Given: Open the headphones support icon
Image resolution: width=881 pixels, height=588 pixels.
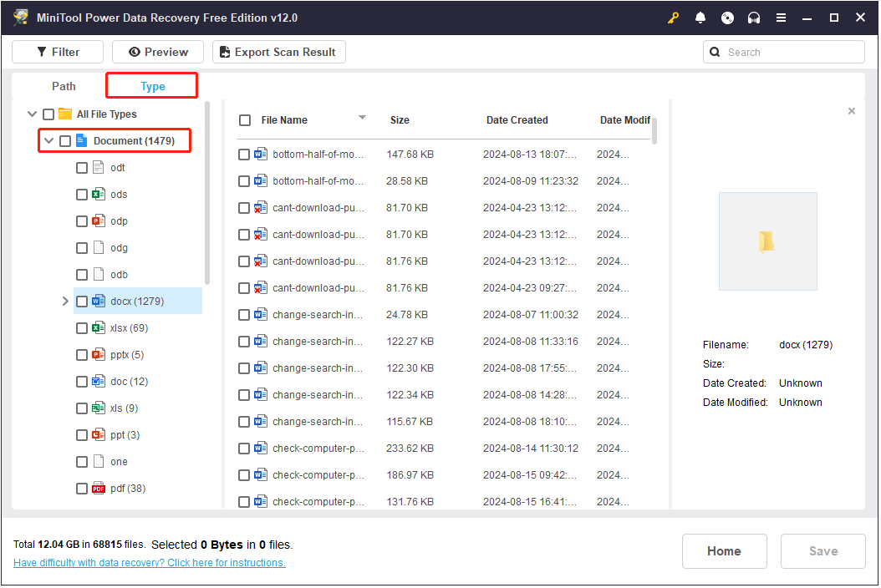Looking at the screenshot, I should pos(754,18).
